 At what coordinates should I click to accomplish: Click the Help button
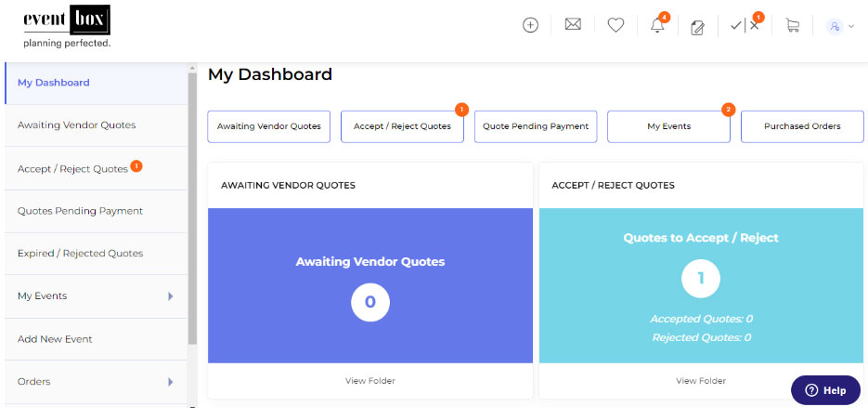coord(825,390)
